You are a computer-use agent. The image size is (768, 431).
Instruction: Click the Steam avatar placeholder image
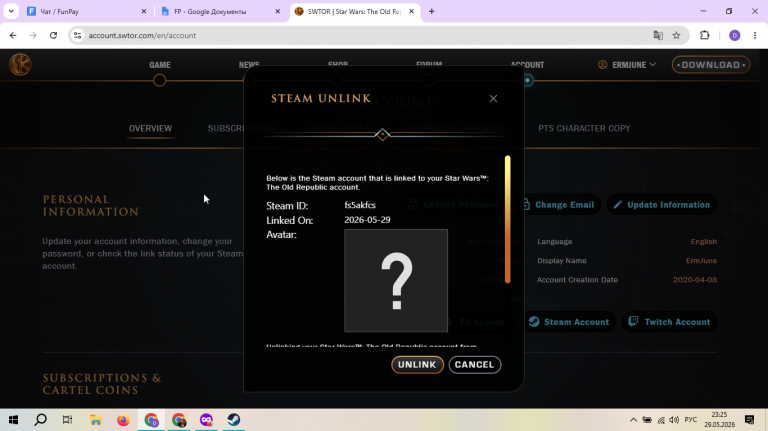(396, 281)
